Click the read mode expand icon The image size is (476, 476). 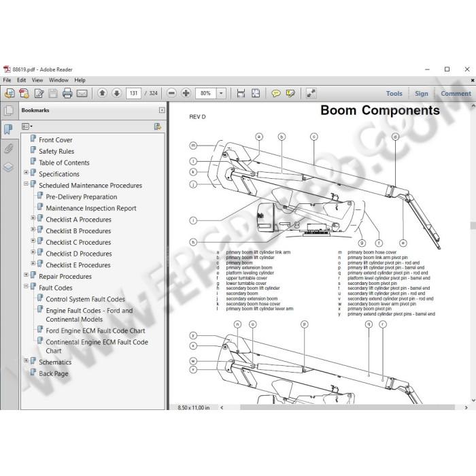point(311,93)
